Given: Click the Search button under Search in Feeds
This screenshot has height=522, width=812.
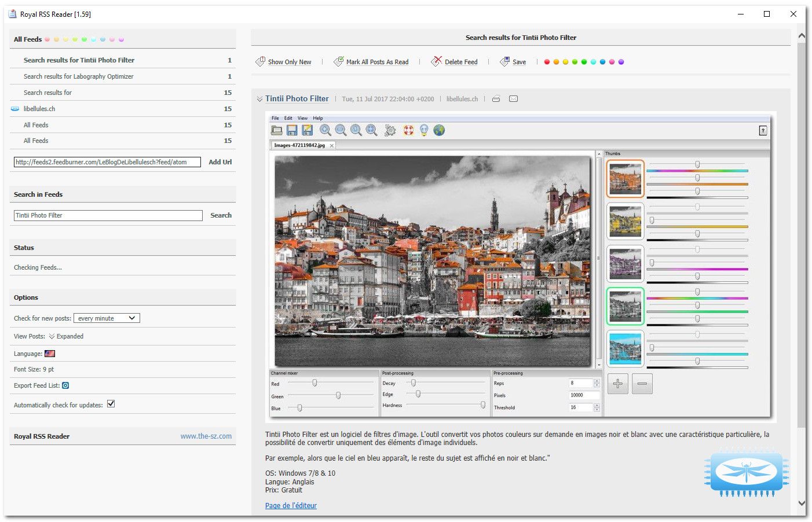Looking at the screenshot, I should pyautogui.click(x=221, y=215).
